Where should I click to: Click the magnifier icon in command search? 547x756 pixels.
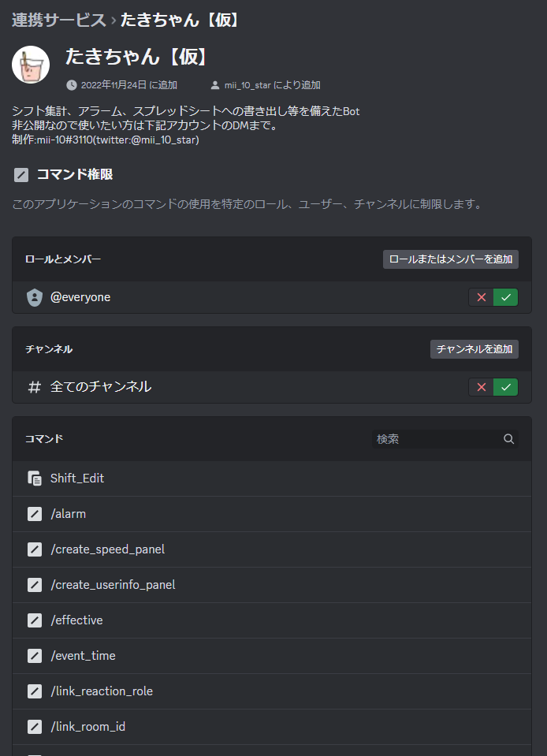tap(509, 439)
